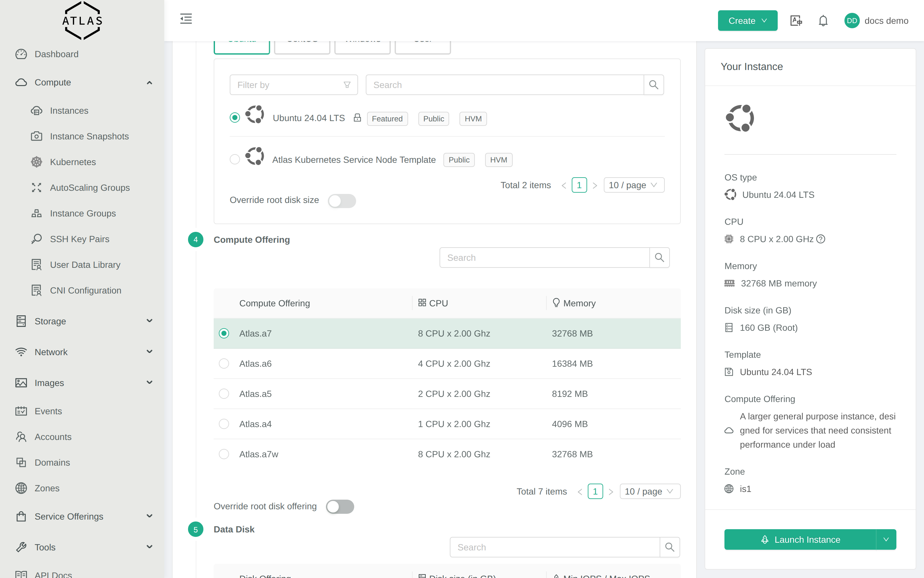Screen dimensions: 924x578
Task: Open the language translation icon
Action: pos(796,21)
